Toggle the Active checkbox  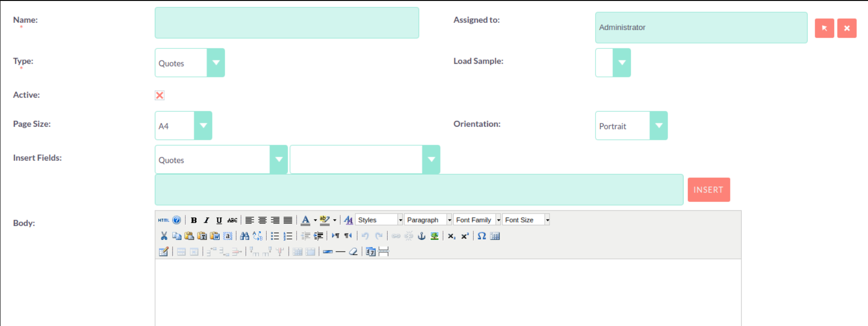click(160, 95)
